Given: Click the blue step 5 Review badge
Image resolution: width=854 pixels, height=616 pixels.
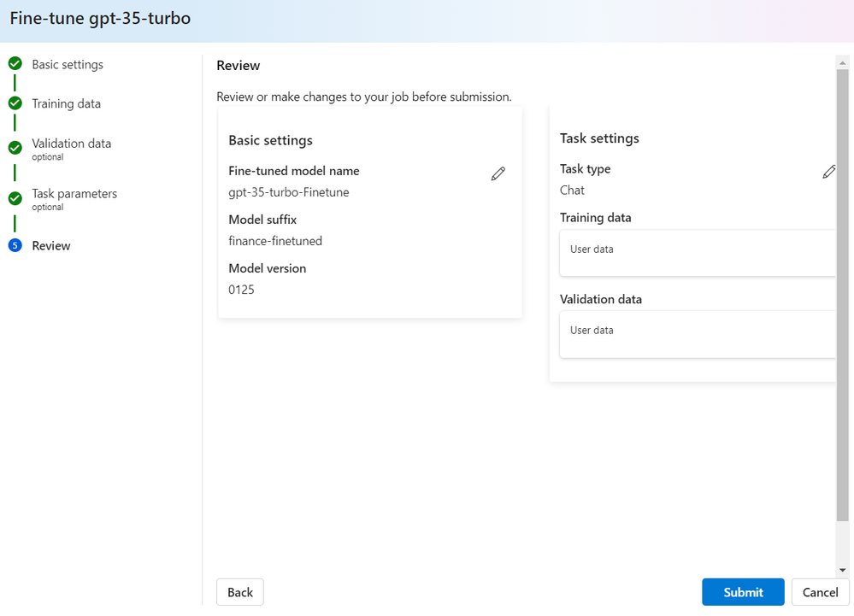Looking at the screenshot, I should (x=15, y=245).
